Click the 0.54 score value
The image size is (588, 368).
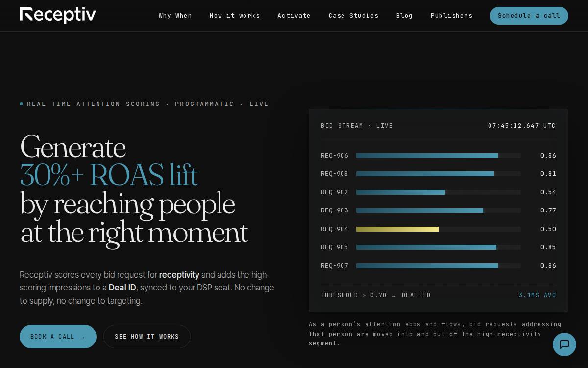(x=548, y=192)
